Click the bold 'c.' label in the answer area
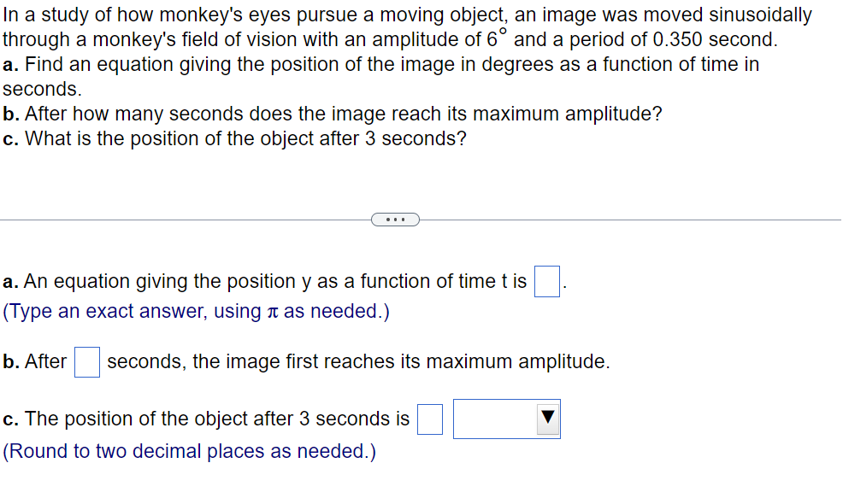Viewport: 843px width, 504px height. pyautogui.click(x=10, y=419)
